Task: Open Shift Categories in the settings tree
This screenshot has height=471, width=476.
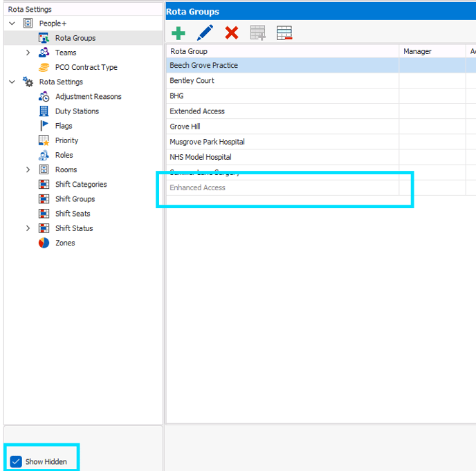Action: click(x=81, y=185)
